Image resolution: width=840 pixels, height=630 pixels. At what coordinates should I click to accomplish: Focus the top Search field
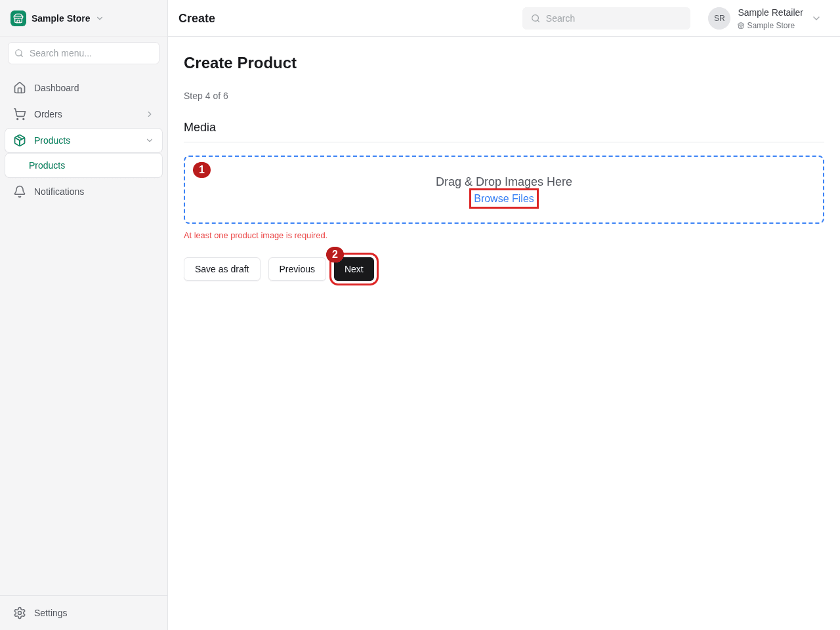point(606,18)
